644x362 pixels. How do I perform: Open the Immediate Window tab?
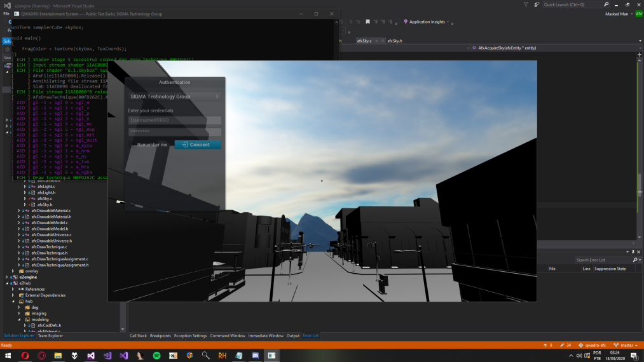(266, 336)
